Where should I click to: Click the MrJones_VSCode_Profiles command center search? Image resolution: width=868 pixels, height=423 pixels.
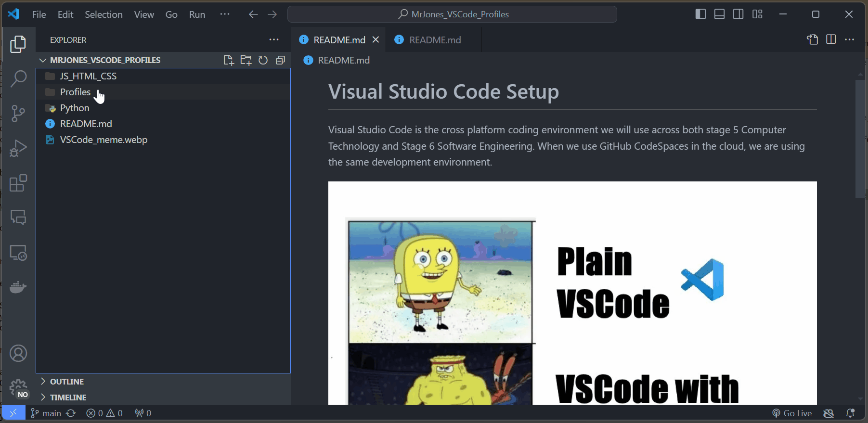click(x=452, y=14)
